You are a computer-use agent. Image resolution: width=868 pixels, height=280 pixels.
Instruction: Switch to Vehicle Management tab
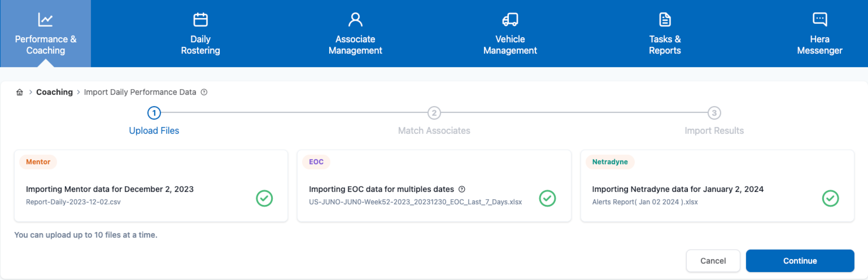(510, 34)
